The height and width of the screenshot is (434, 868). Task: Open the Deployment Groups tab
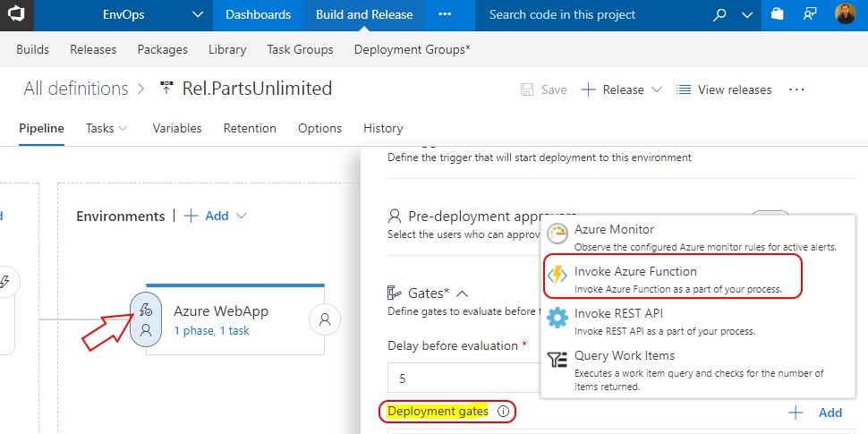[413, 49]
